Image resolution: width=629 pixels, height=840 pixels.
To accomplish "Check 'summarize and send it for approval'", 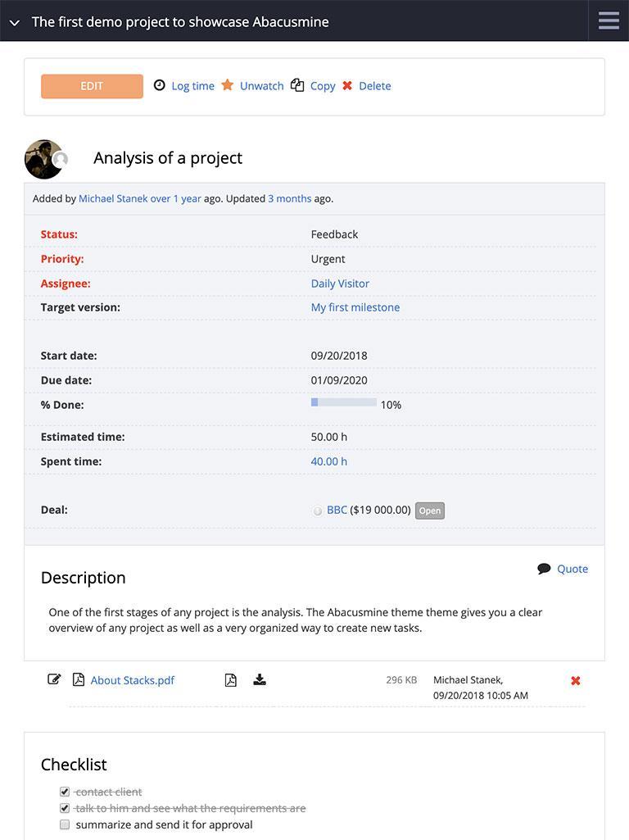I will point(65,824).
